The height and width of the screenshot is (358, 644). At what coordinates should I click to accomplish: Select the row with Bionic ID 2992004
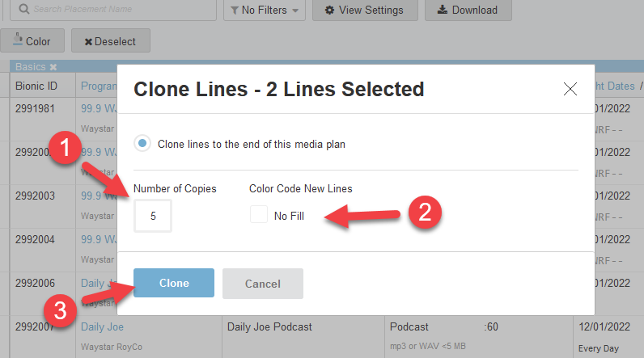point(36,238)
